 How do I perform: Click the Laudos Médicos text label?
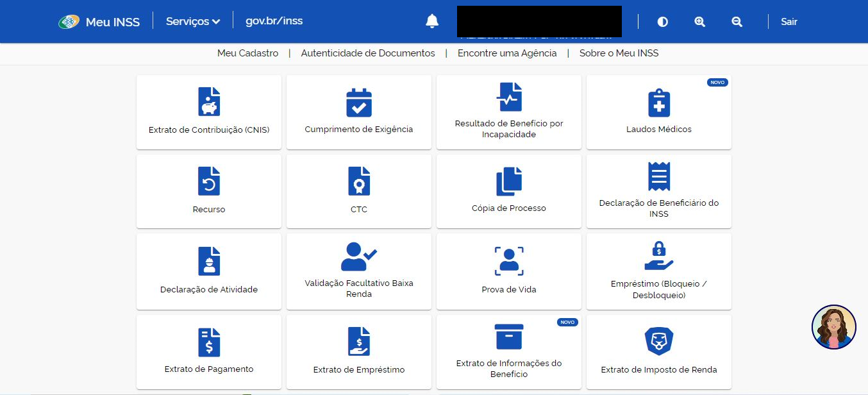[659, 130]
